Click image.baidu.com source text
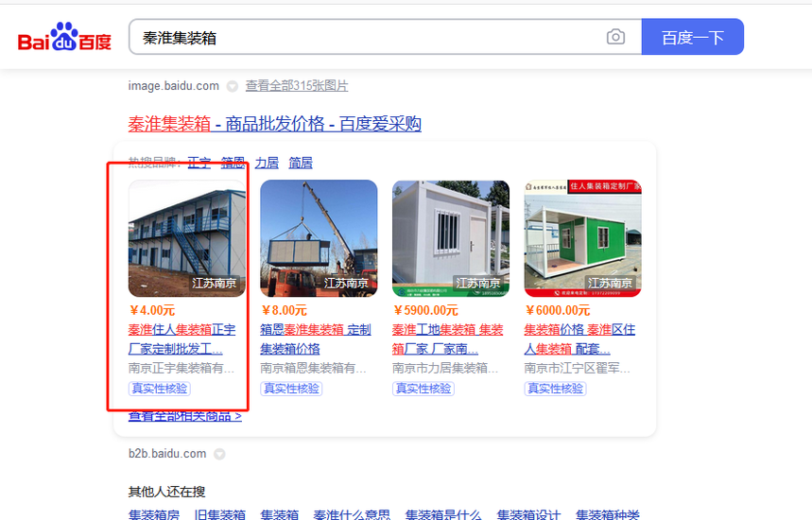812x520 pixels. coord(174,85)
